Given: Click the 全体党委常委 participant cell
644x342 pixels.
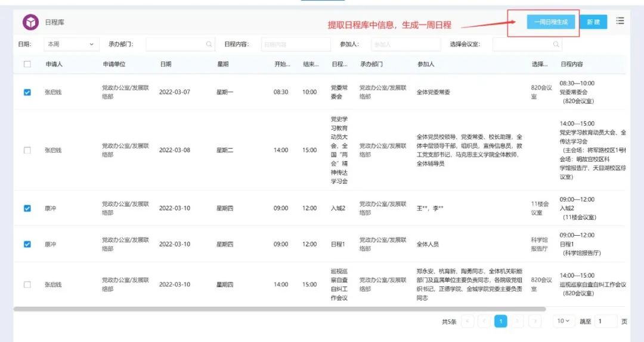Looking at the screenshot, I should pos(434,92).
